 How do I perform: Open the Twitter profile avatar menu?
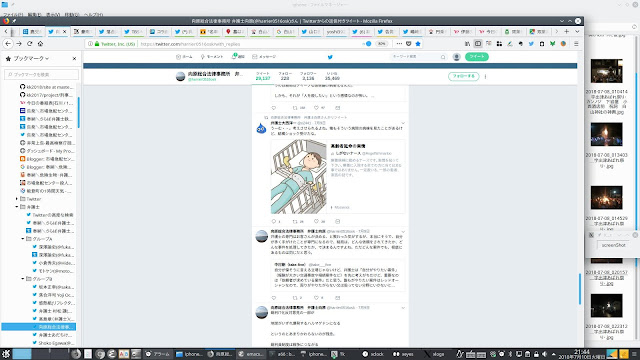[x=456, y=57]
